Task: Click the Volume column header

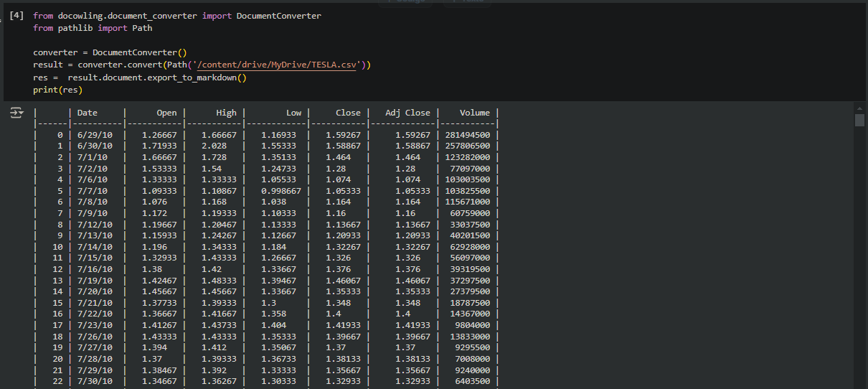Action: 474,113
